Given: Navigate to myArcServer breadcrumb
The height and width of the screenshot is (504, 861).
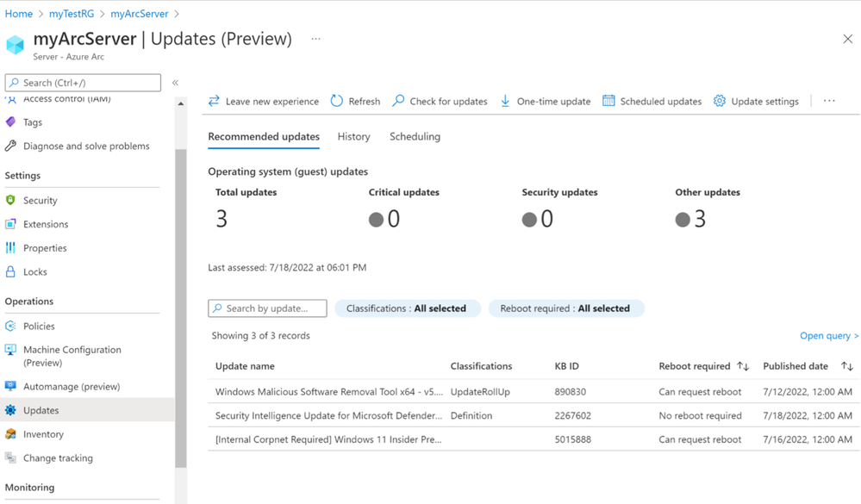Looking at the screenshot, I should pyautogui.click(x=140, y=14).
